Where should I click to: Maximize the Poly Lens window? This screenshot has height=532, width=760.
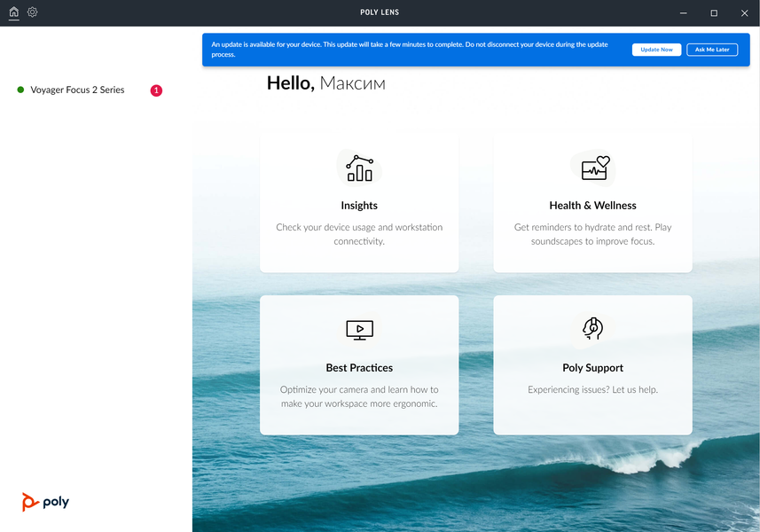pyautogui.click(x=714, y=13)
